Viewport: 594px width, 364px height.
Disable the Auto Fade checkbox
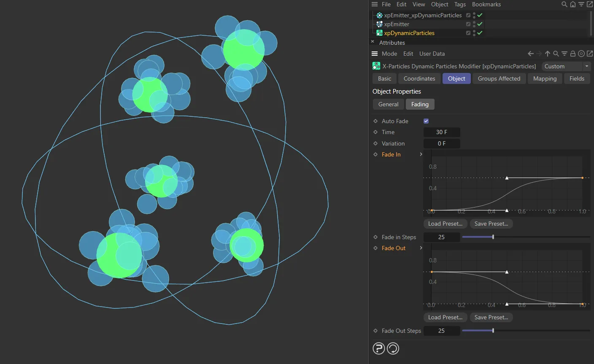pyautogui.click(x=426, y=121)
